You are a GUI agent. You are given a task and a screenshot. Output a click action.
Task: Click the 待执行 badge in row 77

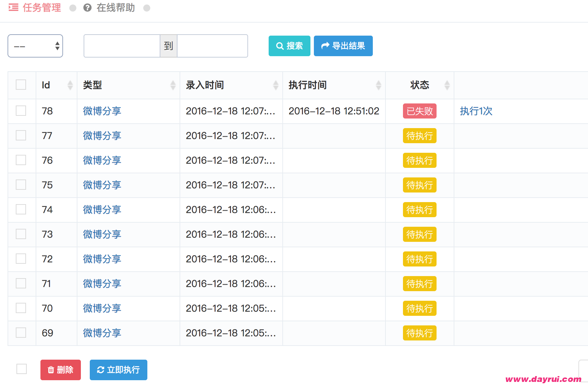tap(420, 136)
